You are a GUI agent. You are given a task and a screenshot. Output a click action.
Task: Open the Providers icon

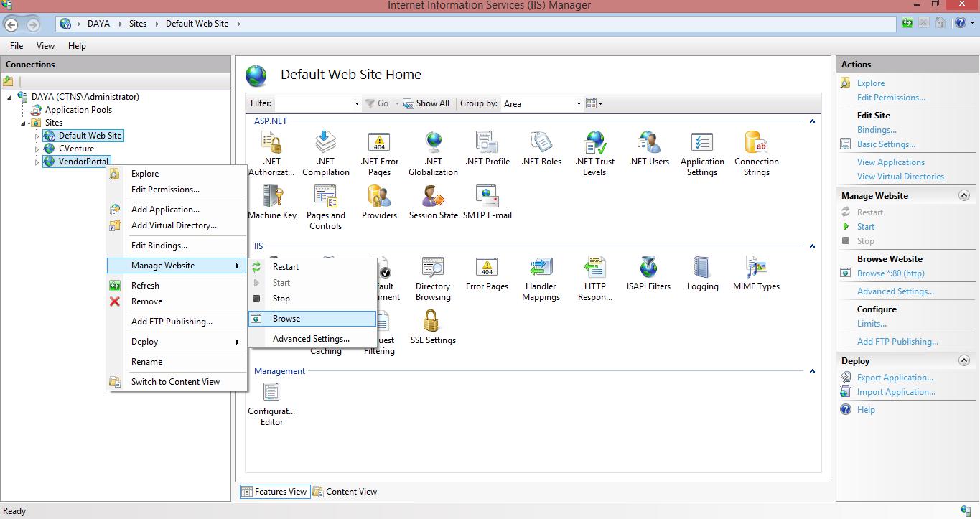coord(379,202)
